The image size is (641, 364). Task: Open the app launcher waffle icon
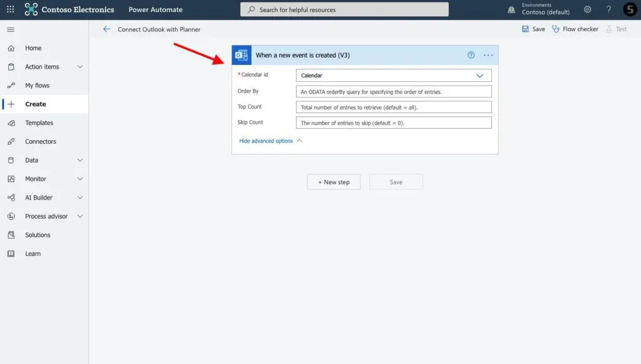tap(10, 9)
